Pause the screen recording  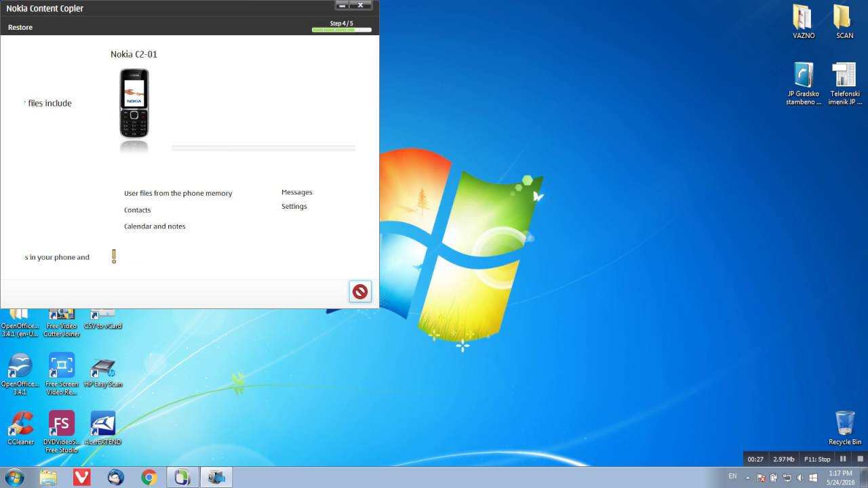843,459
